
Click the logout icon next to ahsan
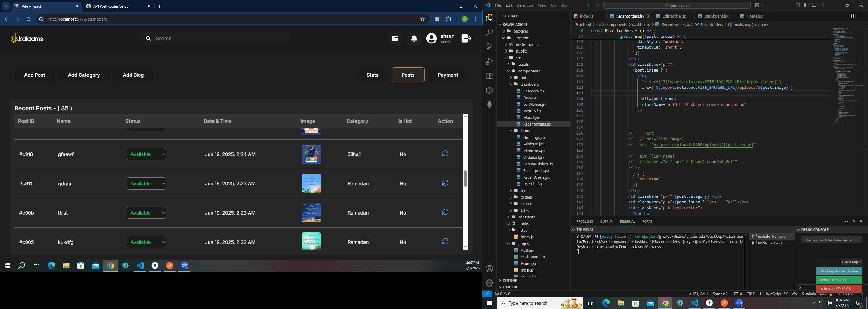[466, 38]
